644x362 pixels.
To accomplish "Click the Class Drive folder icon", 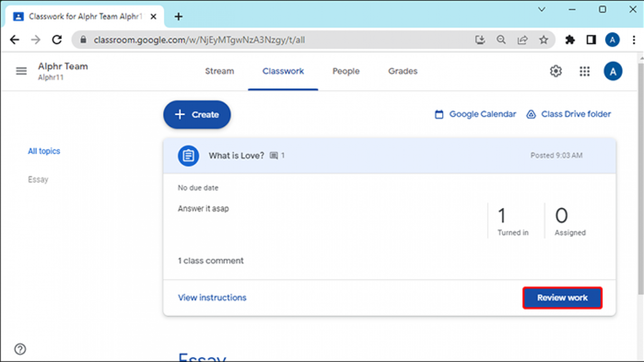I will pos(531,114).
